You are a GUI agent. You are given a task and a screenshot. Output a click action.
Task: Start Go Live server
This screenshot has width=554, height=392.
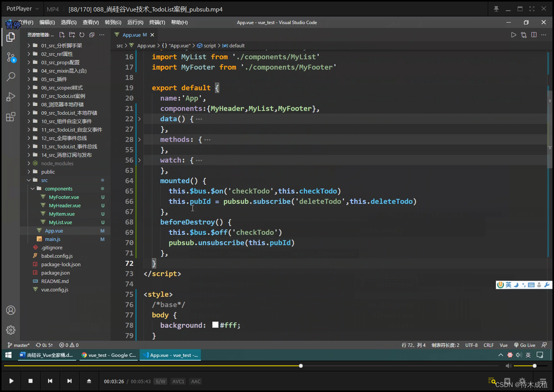(525, 345)
